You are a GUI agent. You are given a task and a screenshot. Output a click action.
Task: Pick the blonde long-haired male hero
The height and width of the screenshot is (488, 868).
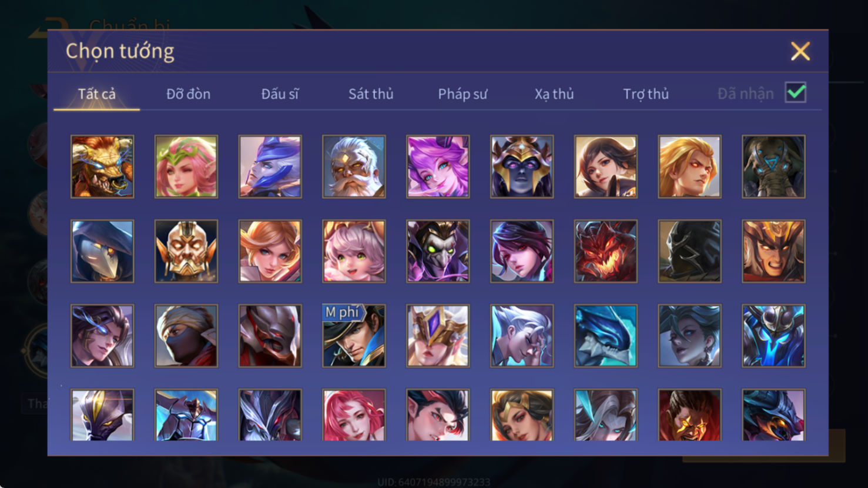[x=689, y=166]
